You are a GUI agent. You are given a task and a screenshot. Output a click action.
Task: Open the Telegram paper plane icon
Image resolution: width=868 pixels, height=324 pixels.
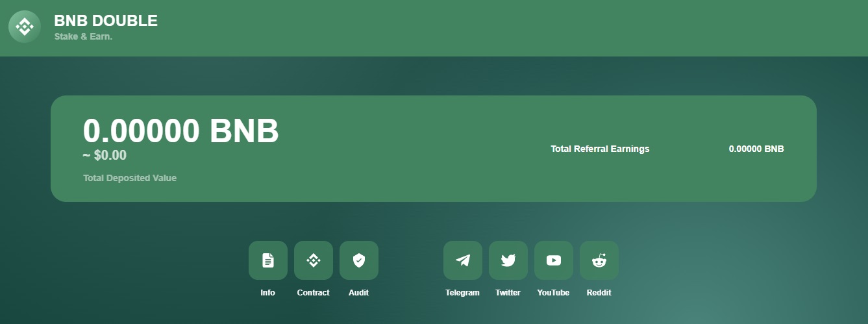[x=463, y=260]
